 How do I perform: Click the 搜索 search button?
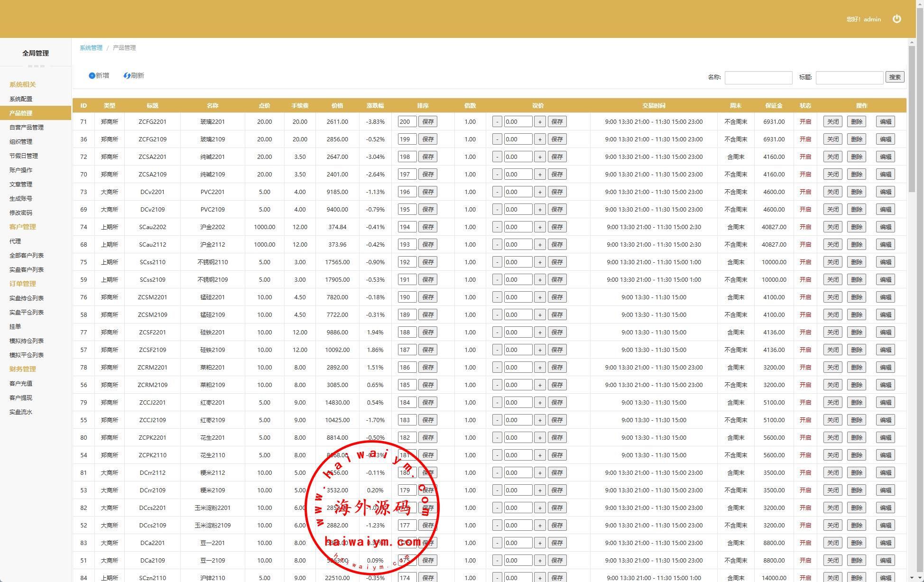pyautogui.click(x=895, y=77)
